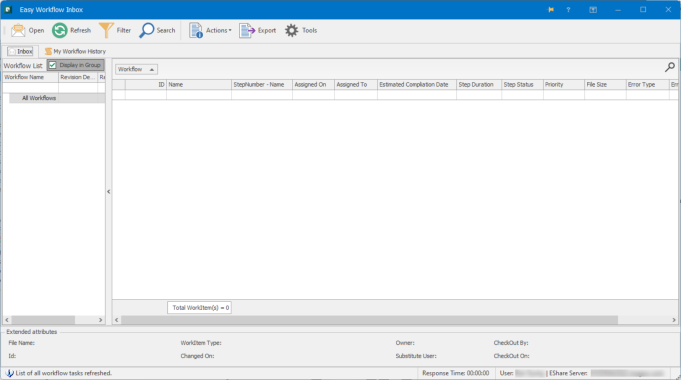This screenshot has height=380, width=681.
Task: Sort by Estimated Completion Date column
Action: coord(417,85)
